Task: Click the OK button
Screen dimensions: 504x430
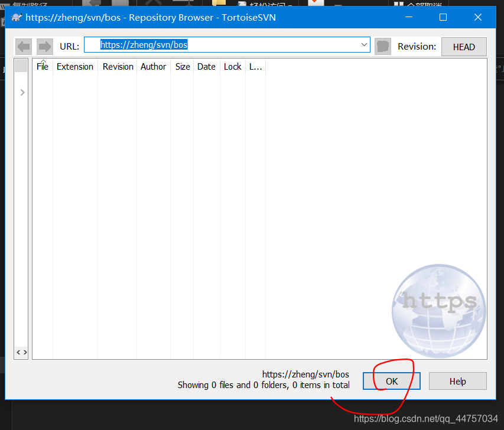Action: 392,381
